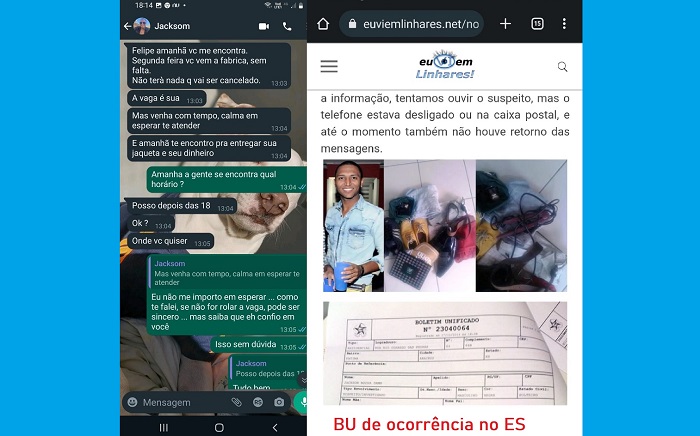Tap the message 'Ok ?'

151,224
